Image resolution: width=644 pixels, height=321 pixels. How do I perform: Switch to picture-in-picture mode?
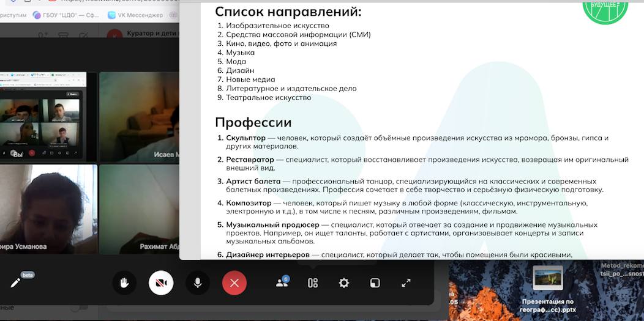tap(375, 283)
